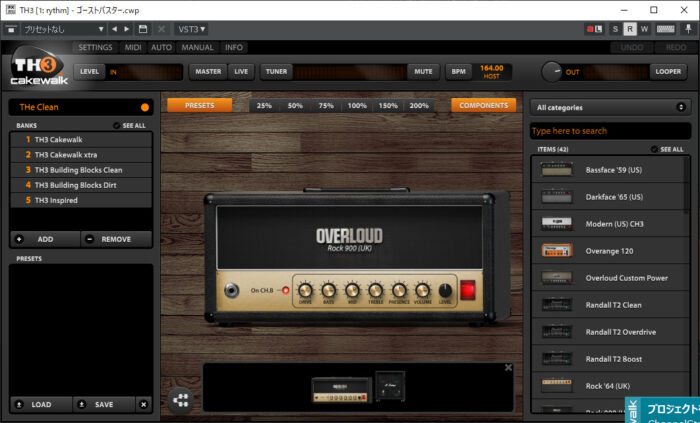Open the AUTO menu
The width and height of the screenshot is (700, 423).
tap(161, 47)
